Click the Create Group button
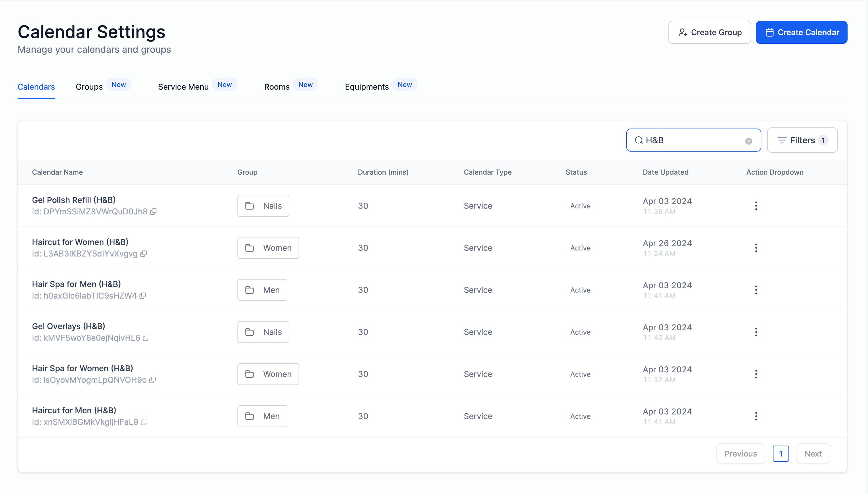Screen dimensions: 868x494 click(x=709, y=32)
